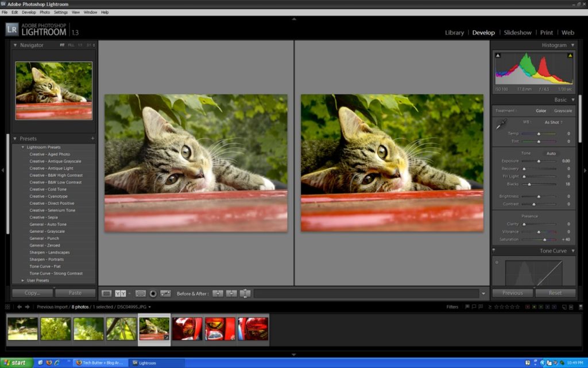Select the White Balance eyedropper tool

(x=501, y=124)
